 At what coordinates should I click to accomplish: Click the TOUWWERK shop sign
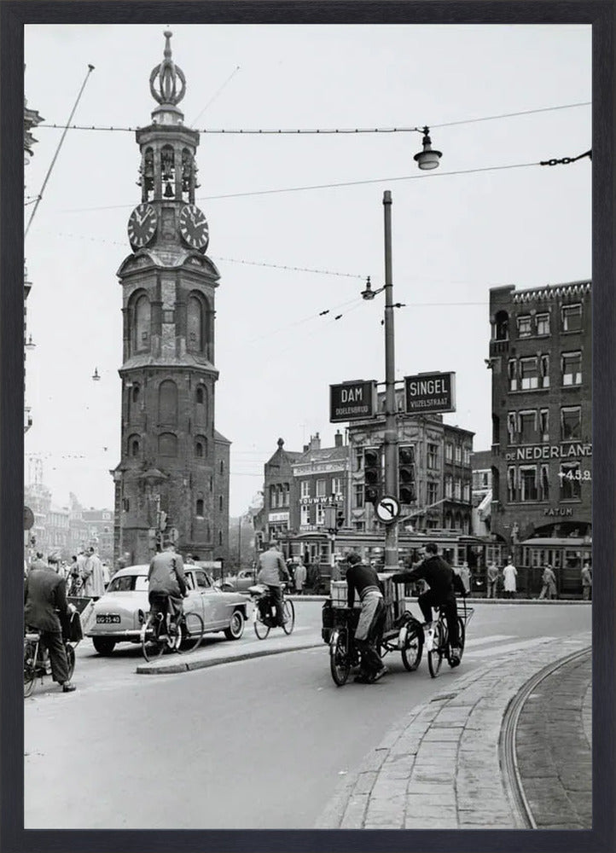pos(322,499)
